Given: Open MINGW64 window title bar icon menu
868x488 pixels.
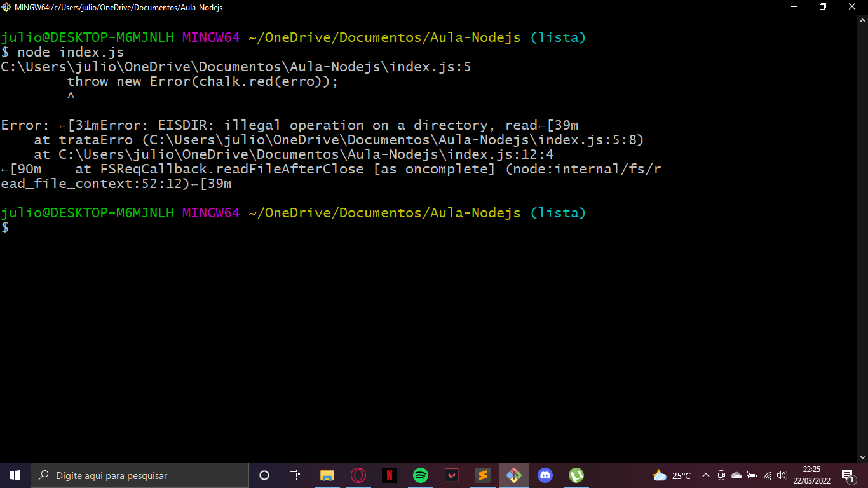Looking at the screenshot, I should tap(6, 7).
